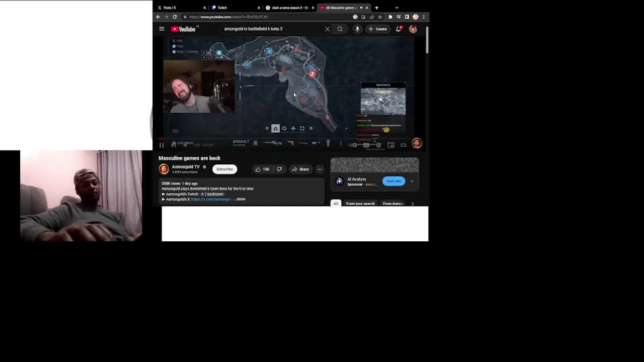This screenshot has width=644, height=362.
Task: Click the Google icon in address bar
Action: point(355,17)
